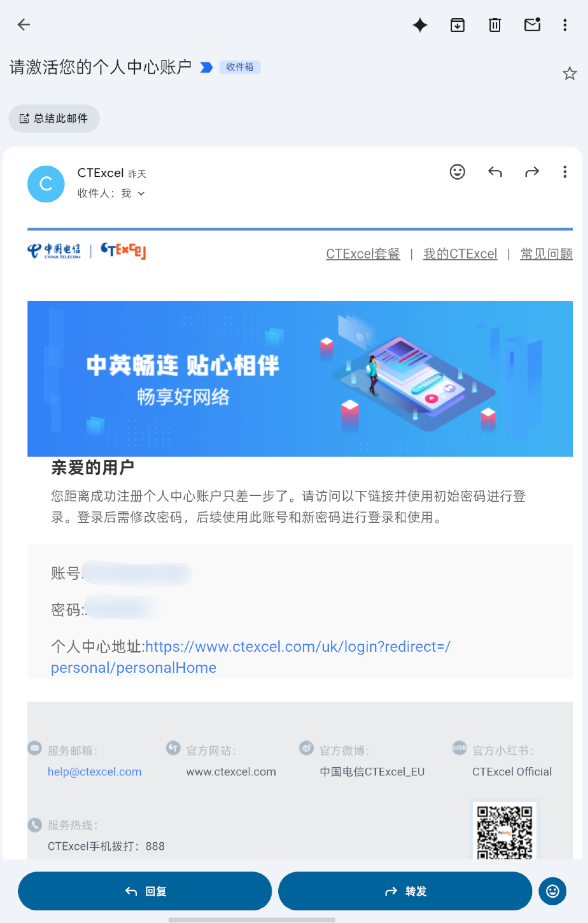588x923 pixels.
Task: Delete email with trash icon
Action: tap(494, 25)
